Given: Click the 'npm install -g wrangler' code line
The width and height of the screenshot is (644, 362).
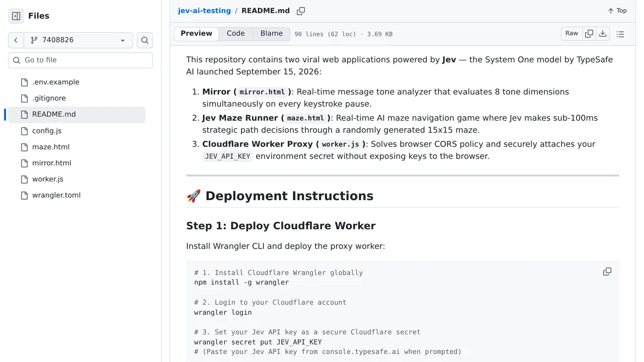Looking at the screenshot, I should click(x=242, y=283).
